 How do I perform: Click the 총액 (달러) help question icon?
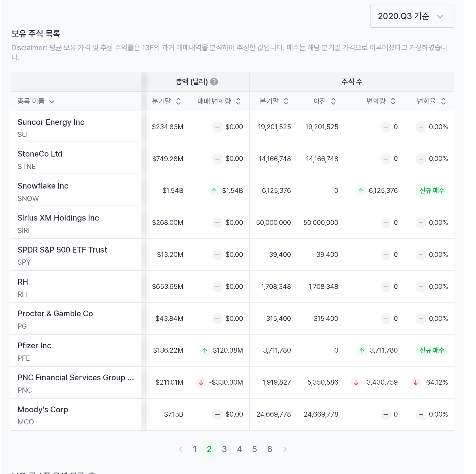tap(214, 82)
